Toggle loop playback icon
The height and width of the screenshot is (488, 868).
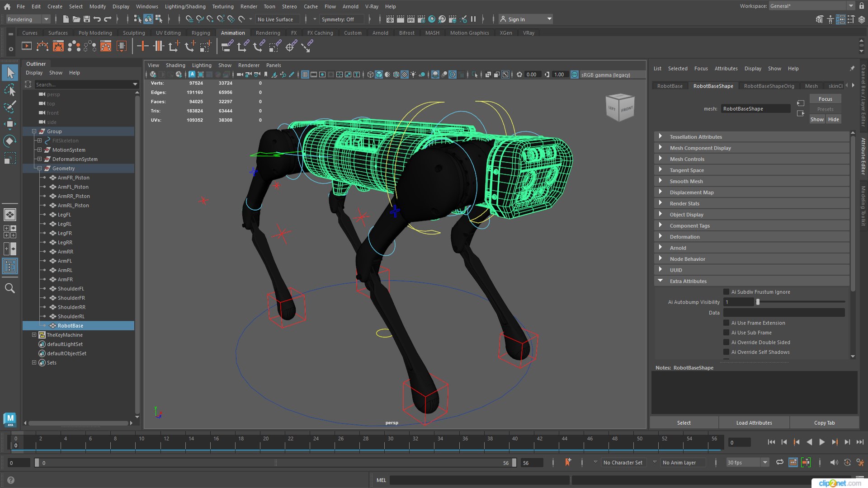pyautogui.click(x=780, y=462)
